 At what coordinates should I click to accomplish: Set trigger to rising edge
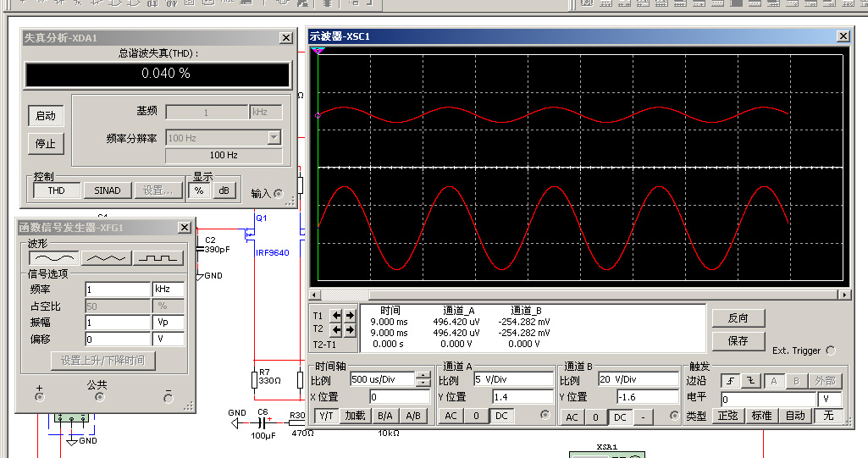[731, 381]
